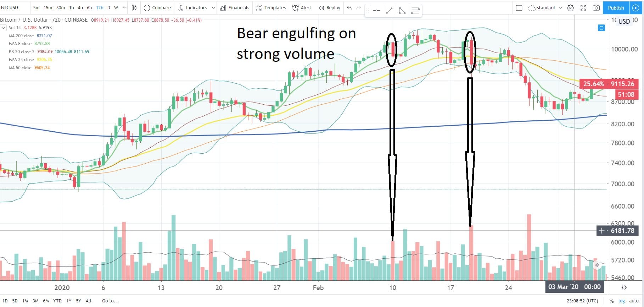Toggle percent scale mode
The image size is (644, 307).
coord(611,301)
